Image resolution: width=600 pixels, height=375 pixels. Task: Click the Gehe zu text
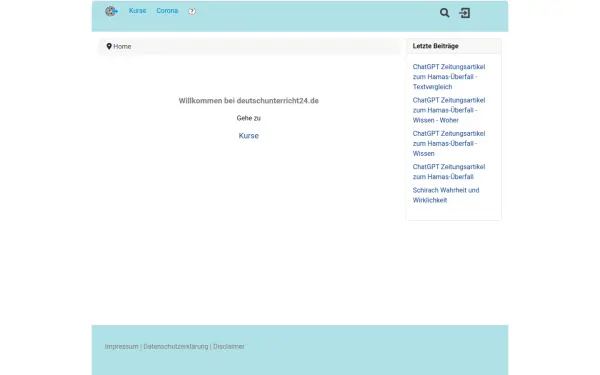point(249,118)
